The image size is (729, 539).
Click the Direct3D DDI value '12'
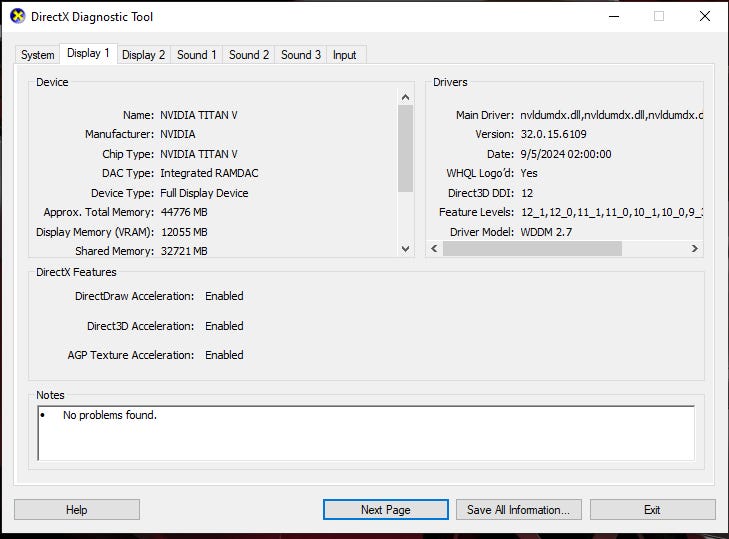coord(527,193)
